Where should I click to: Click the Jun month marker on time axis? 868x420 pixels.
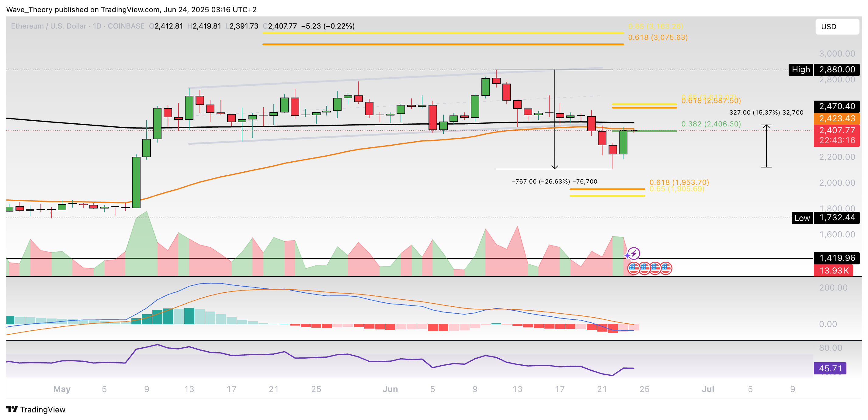(x=390, y=389)
